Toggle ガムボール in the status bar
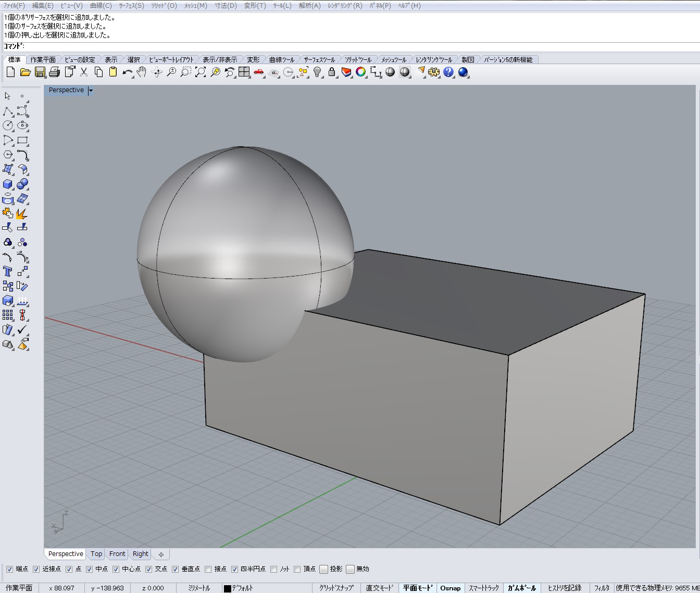700x593 pixels. point(522,588)
